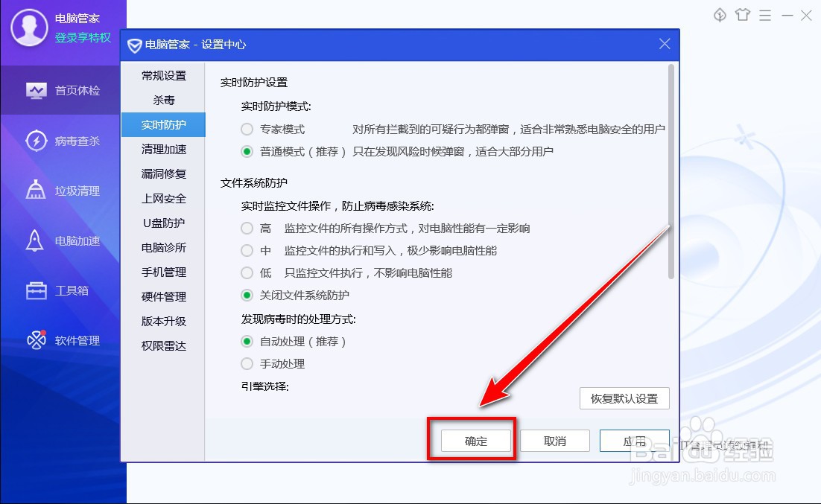
Task: Click the settings dialog vertical scrollbar
Action: tap(671, 172)
